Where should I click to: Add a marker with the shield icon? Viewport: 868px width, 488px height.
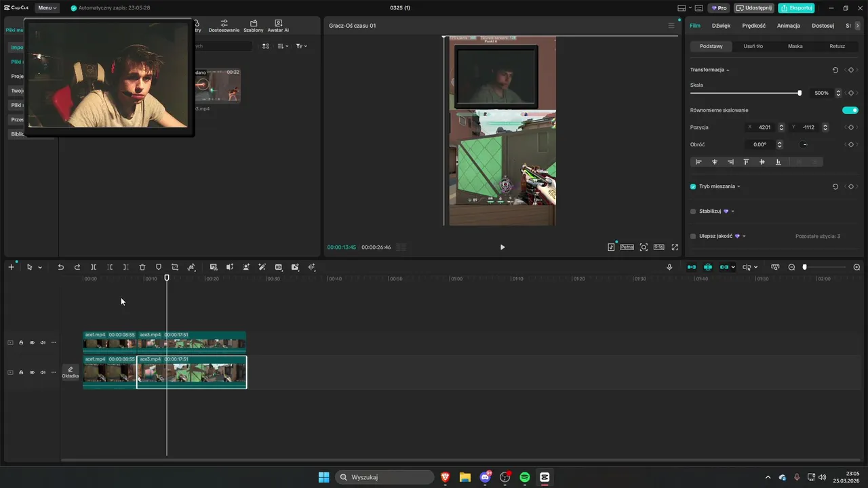pos(159,267)
